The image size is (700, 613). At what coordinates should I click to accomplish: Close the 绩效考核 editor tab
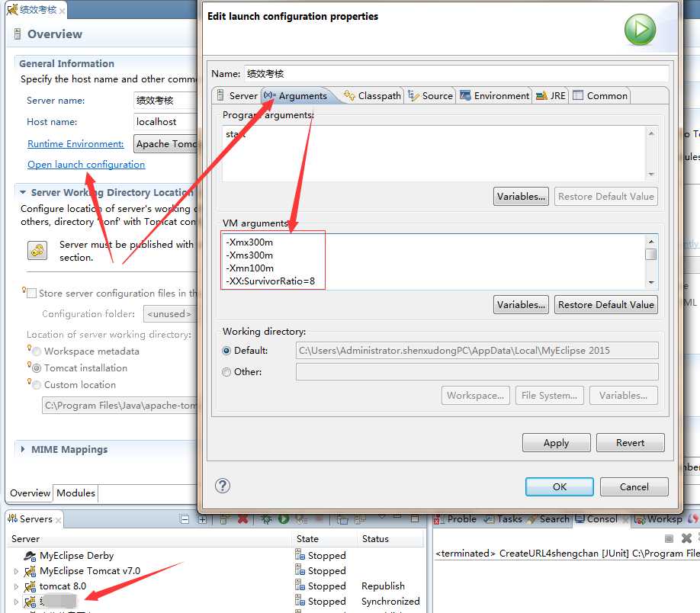tap(62, 11)
